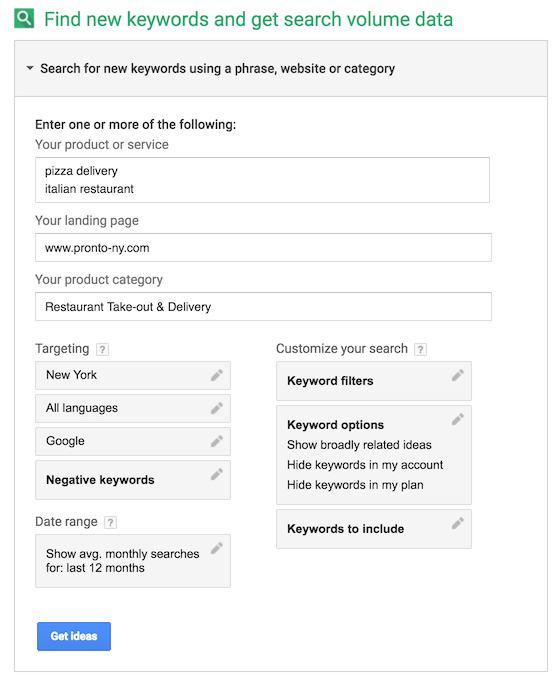The image size is (558, 682).
Task: Edit Keywords to include pencil icon
Action: 458,523
